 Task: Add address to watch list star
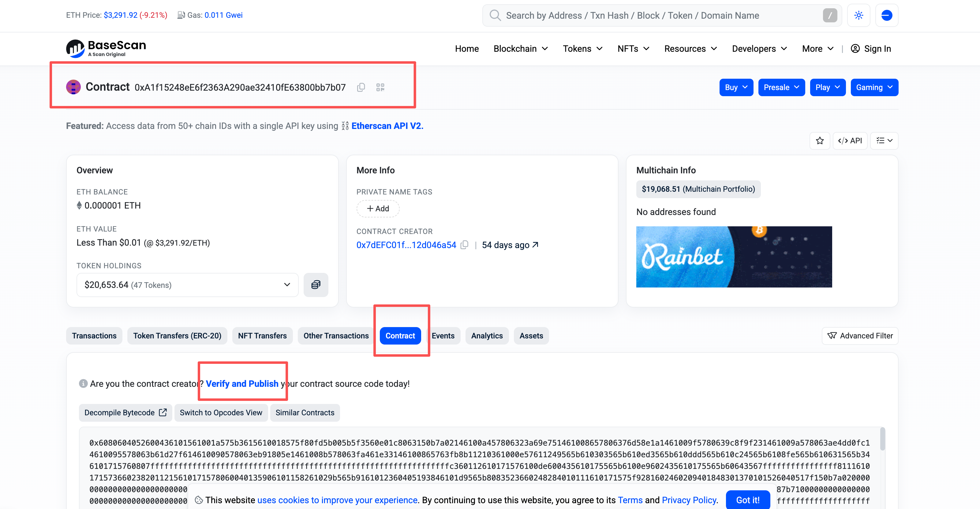(820, 141)
